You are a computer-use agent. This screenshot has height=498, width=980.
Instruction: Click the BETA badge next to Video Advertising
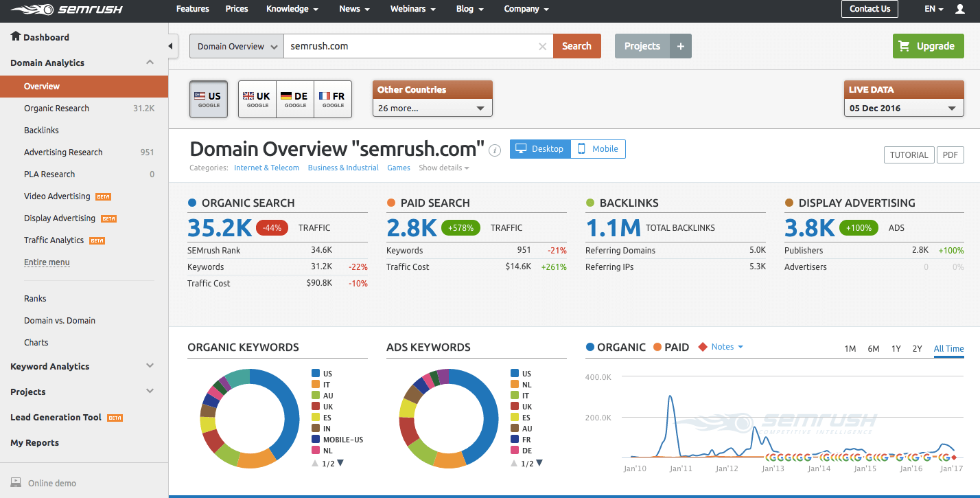(103, 196)
